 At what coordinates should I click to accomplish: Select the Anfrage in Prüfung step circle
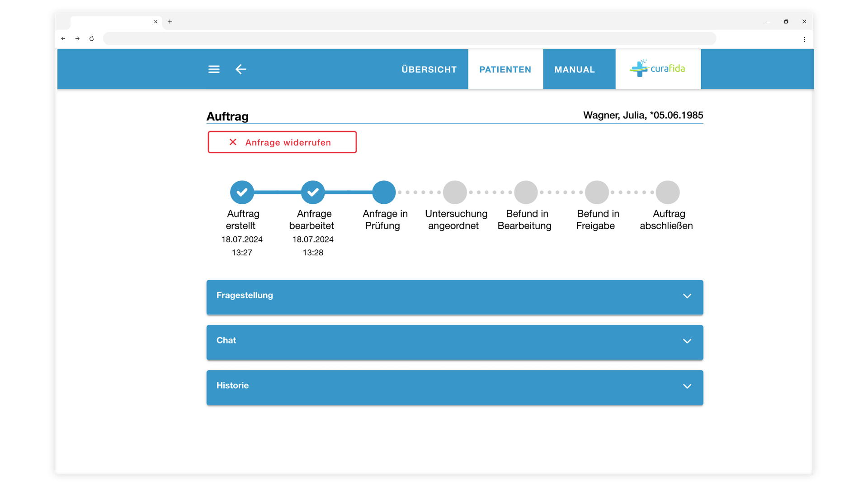pyautogui.click(x=384, y=192)
